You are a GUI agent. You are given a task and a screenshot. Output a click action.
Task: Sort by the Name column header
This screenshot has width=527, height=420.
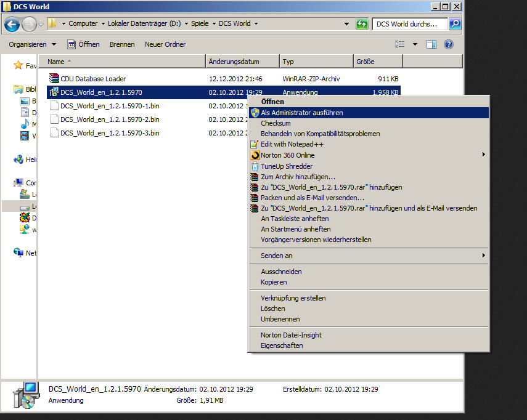tap(121, 62)
